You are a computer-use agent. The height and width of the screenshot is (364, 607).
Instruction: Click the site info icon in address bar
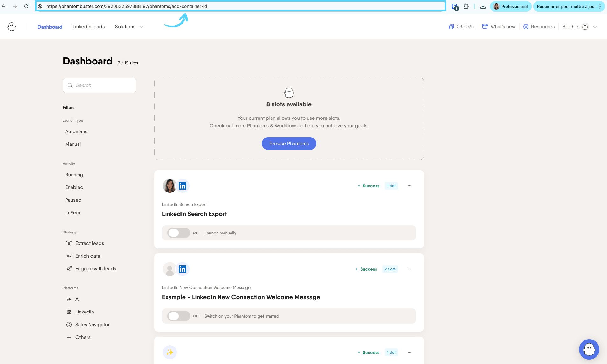point(40,6)
